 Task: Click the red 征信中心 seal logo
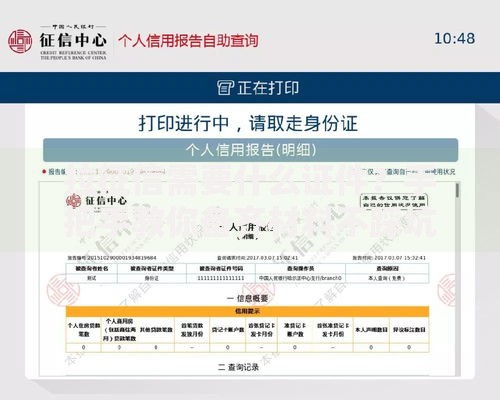point(20,41)
